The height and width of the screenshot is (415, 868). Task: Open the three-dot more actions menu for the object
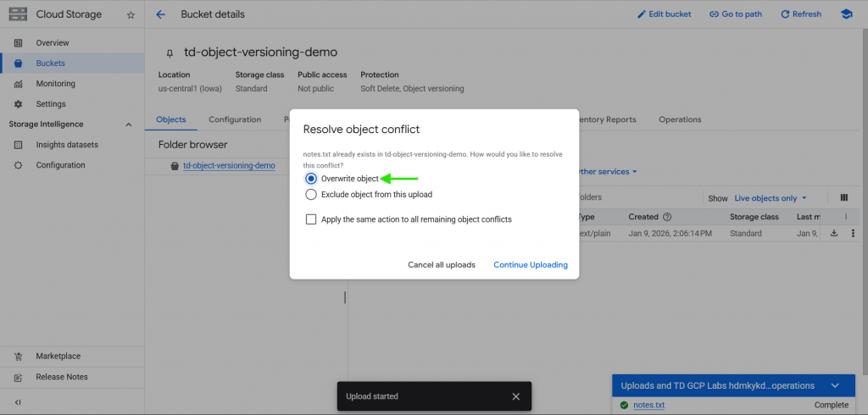pos(853,233)
